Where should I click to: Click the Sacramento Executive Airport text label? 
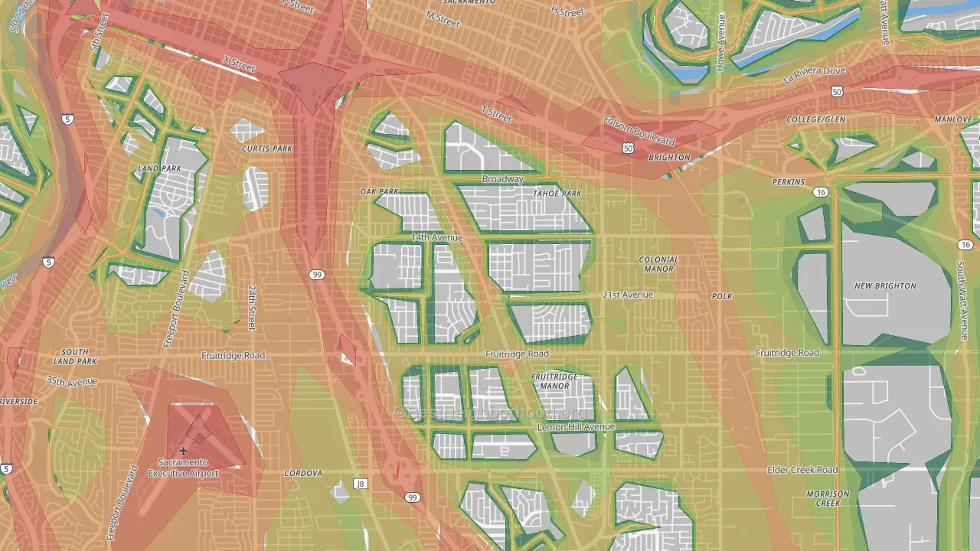[183, 468]
